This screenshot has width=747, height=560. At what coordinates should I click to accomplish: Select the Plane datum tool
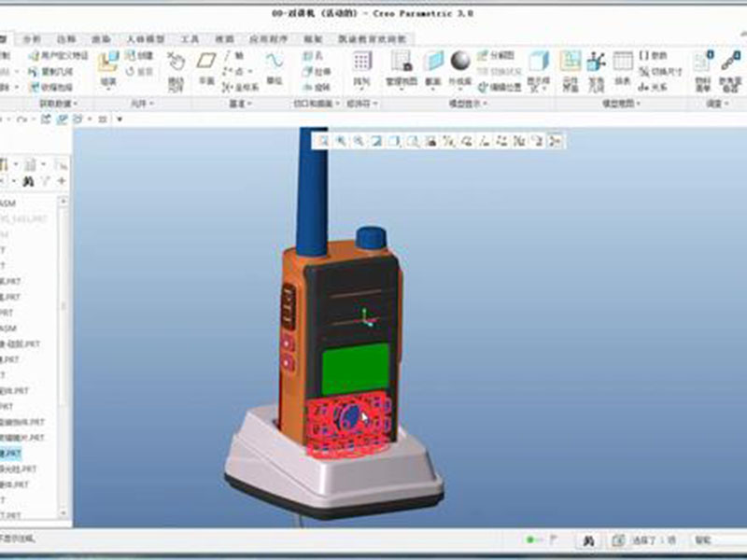click(x=206, y=66)
